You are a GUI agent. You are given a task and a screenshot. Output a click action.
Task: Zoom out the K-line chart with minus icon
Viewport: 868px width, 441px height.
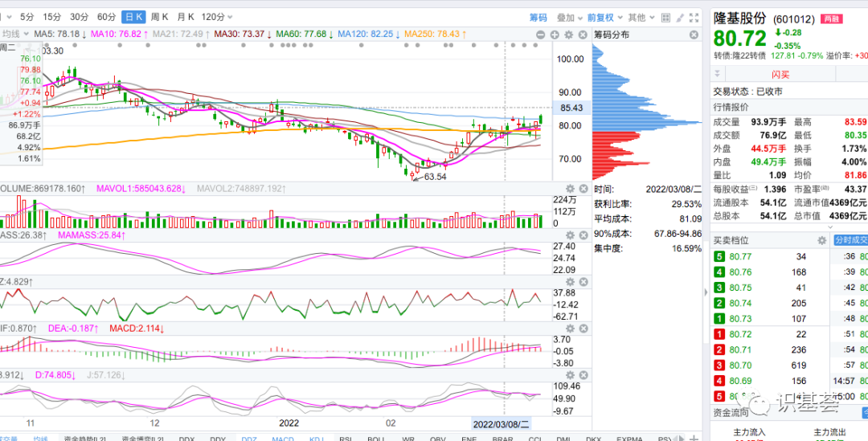[540, 35]
